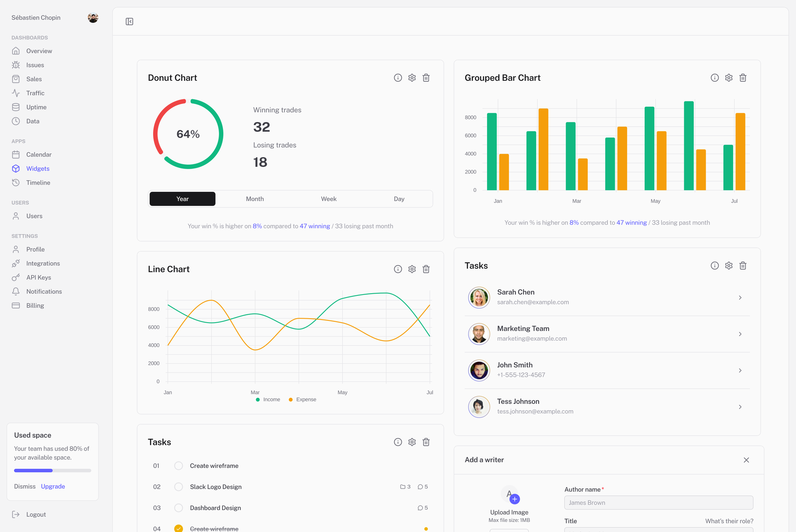Add image with the plus upload icon
Viewport: 796px width, 532px height.
coord(515,499)
